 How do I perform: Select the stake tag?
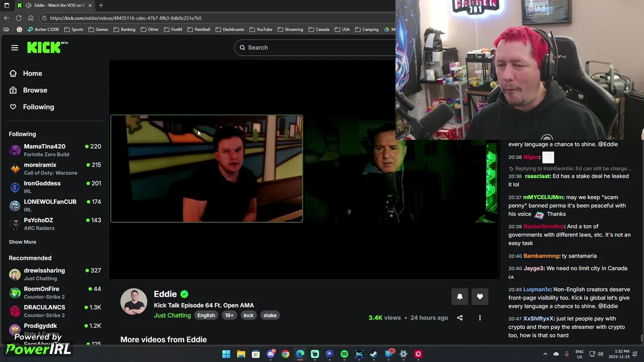pyautogui.click(x=270, y=315)
